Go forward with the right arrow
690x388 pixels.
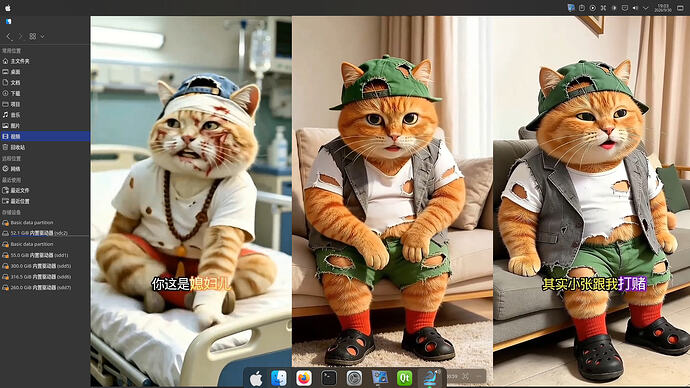pos(20,37)
